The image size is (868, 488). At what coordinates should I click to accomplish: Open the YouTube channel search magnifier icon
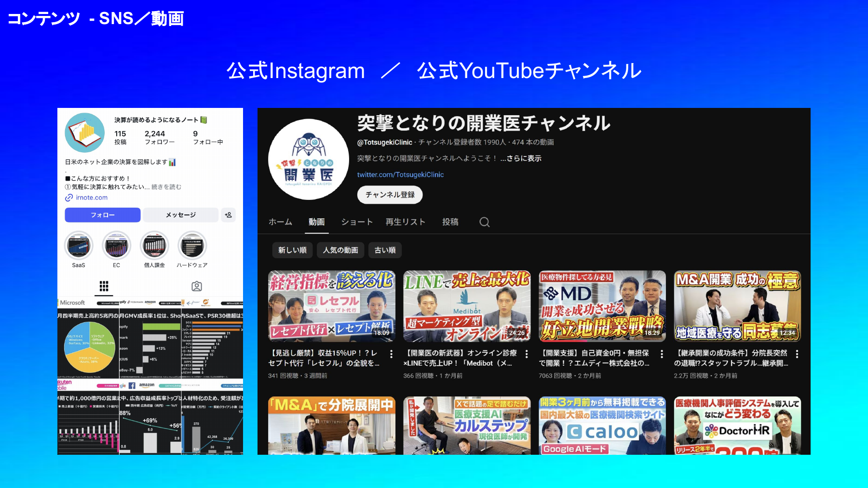pyautogui.click(x=484, y=222)
